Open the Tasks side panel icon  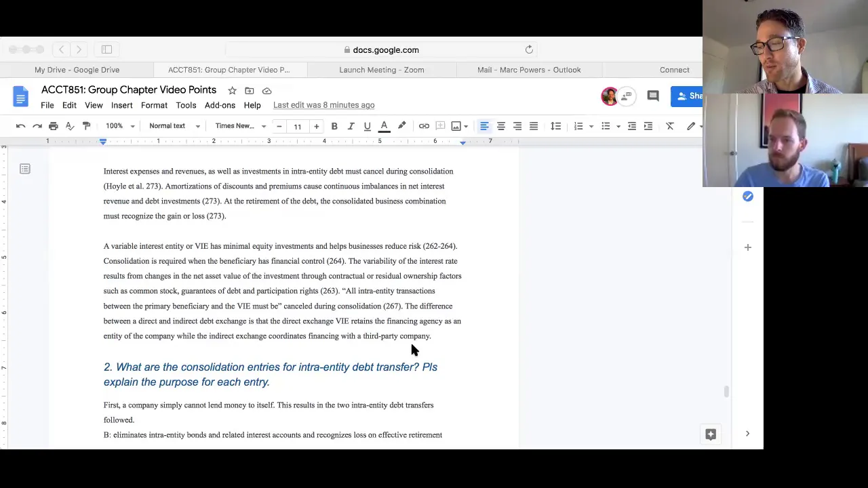pos(747,196)
